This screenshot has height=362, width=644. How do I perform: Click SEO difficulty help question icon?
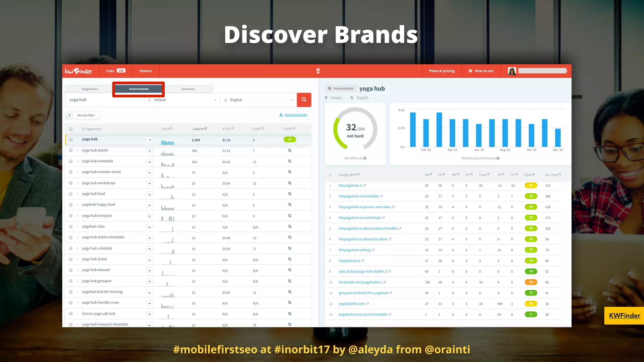coord(365,158)
